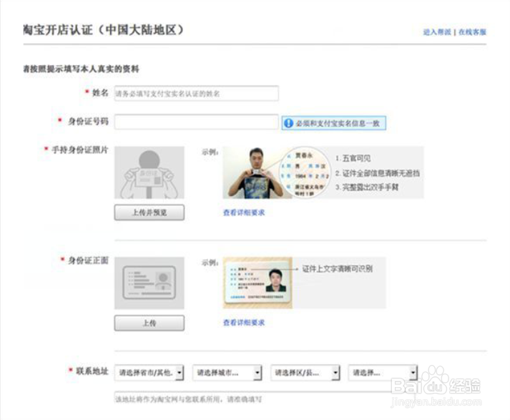Open 查看详细要求 link under ID front example
The width and height of the screenshot is (510, 420).
pyautogui.click(x=244, y=323)
